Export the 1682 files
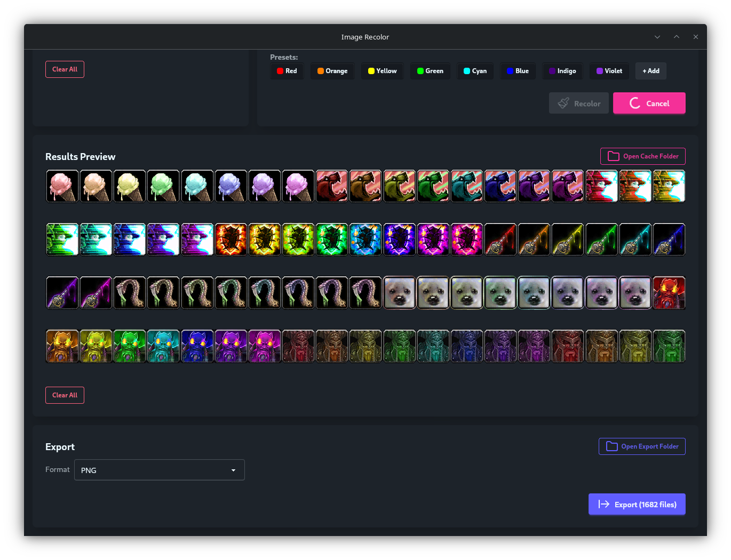 tap(637, 505)
